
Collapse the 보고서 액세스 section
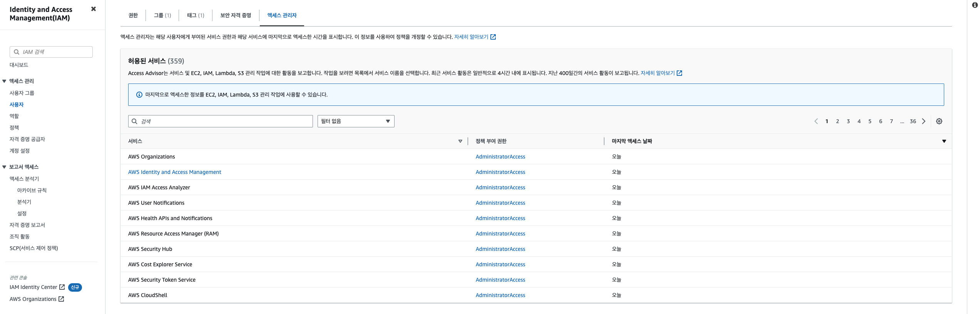coord(4,167)
